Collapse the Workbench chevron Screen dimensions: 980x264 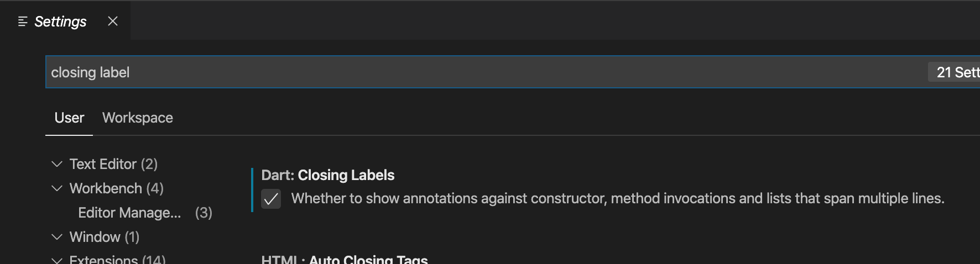[56, 188]
